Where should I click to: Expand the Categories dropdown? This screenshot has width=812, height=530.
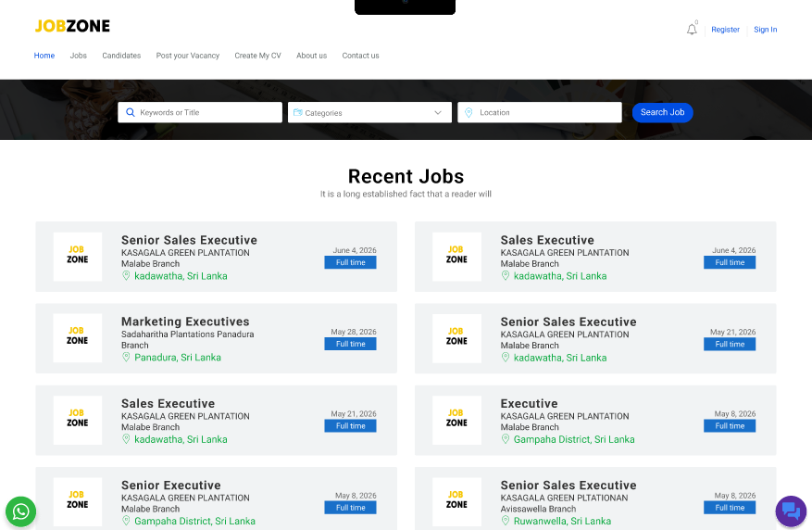coord(369,112)
